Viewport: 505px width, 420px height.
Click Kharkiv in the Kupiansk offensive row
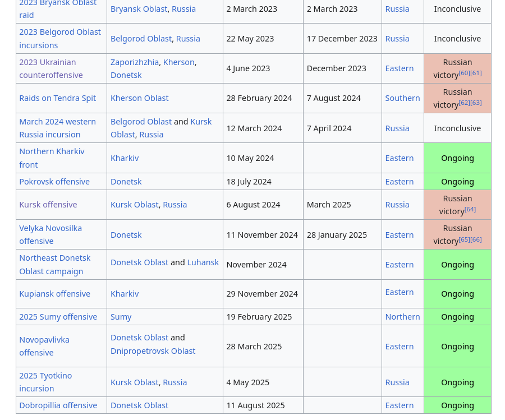click(x=125, y=294)
